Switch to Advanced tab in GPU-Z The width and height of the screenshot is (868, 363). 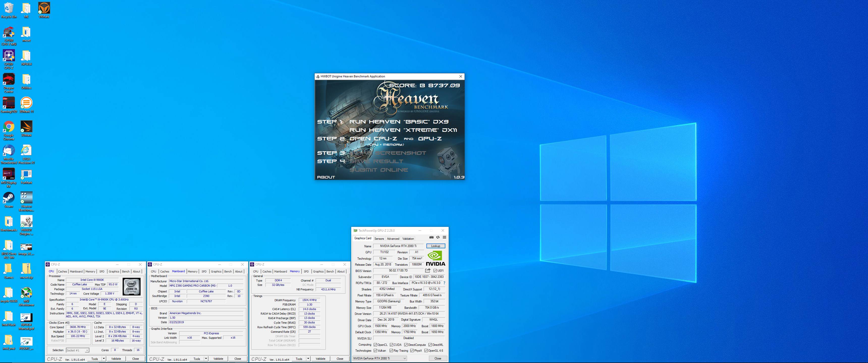393,238
